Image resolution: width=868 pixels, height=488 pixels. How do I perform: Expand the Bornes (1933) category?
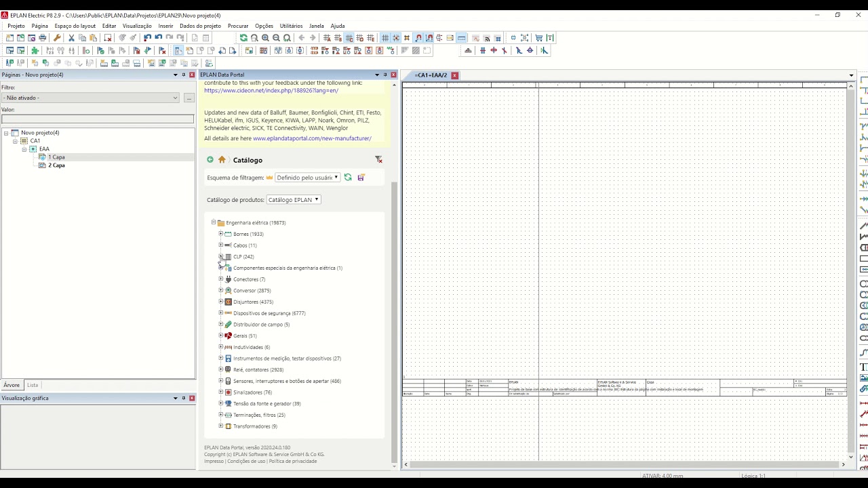coord(220,234)
